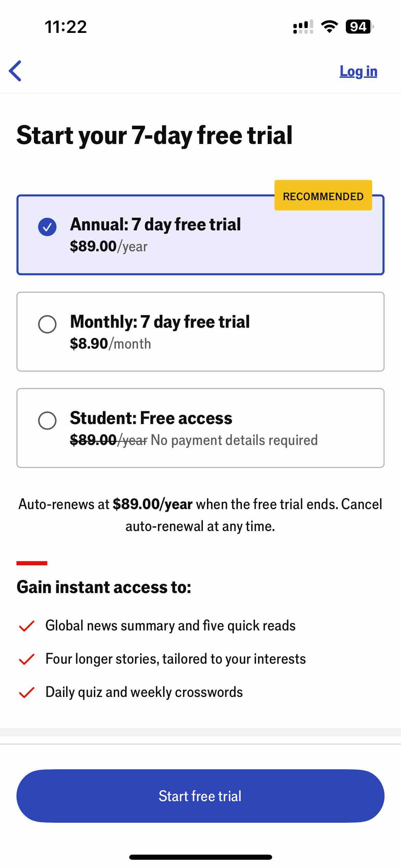Tap the back chevron arrow
The width and height of the screenshot is (401, 868).
[x=15, y=71]
